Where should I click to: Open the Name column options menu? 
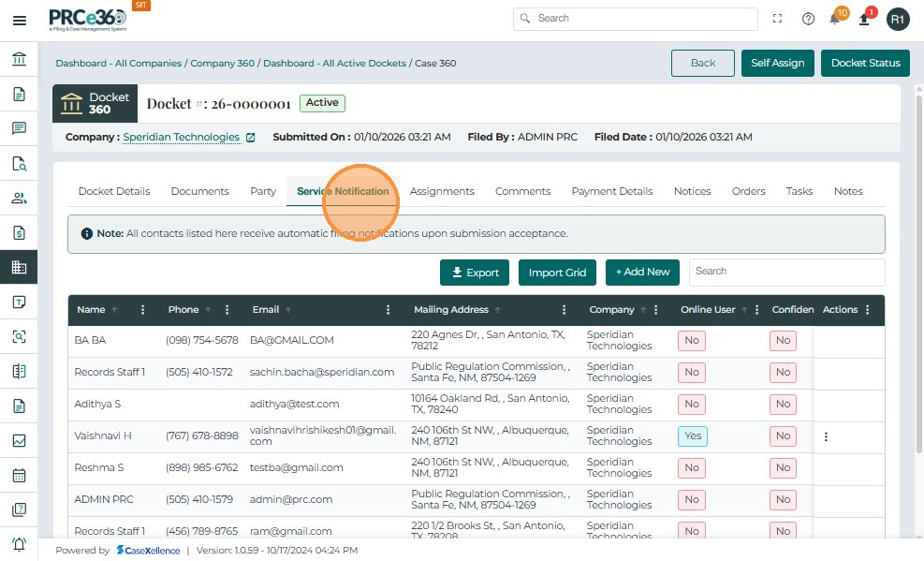pos(143,310)
